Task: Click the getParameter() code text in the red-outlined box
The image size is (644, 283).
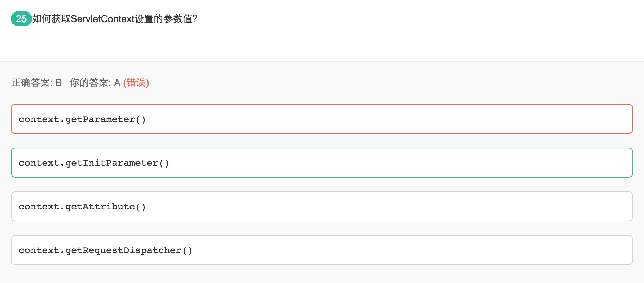Action: point(106,119)
